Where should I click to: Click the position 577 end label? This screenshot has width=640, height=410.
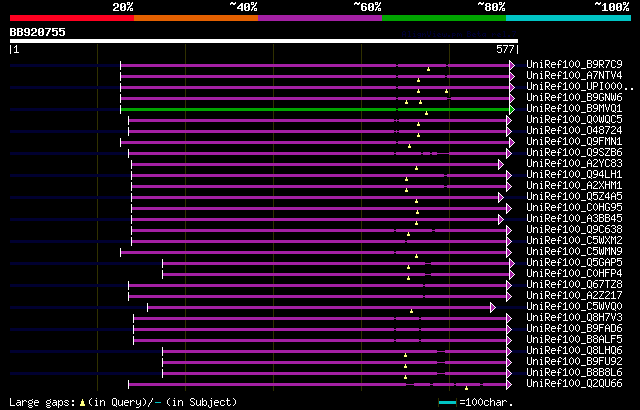pyautogui.click(x=505, y=49)
